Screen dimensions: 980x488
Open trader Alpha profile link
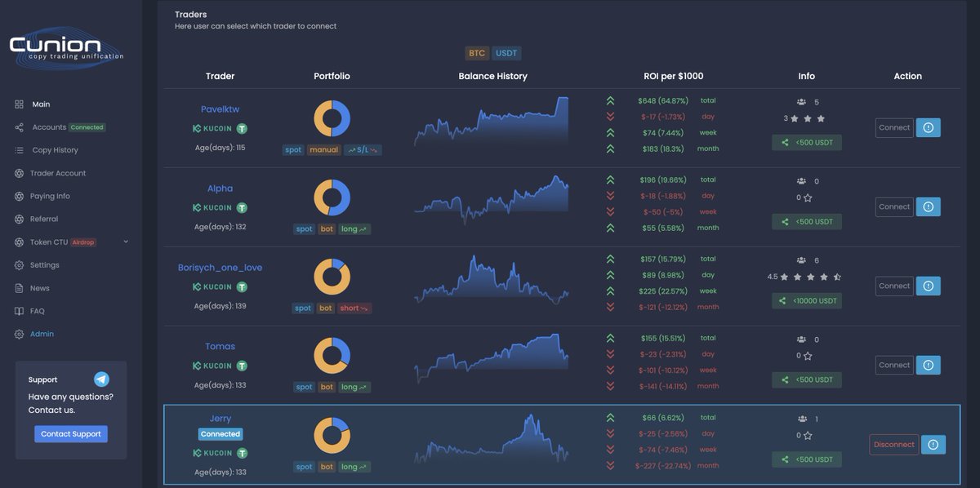220,189
